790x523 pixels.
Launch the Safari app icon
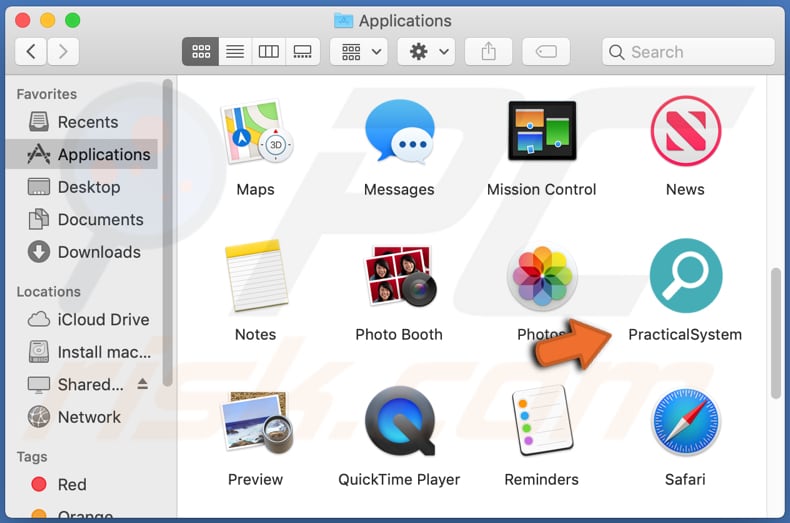pos(685,421)
